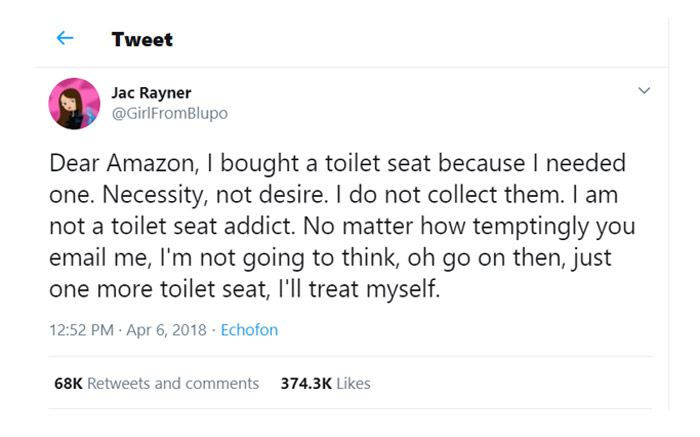Click the 374.3K like count number
This screenshot has height=437, width=700.
(x=306, y=383)
